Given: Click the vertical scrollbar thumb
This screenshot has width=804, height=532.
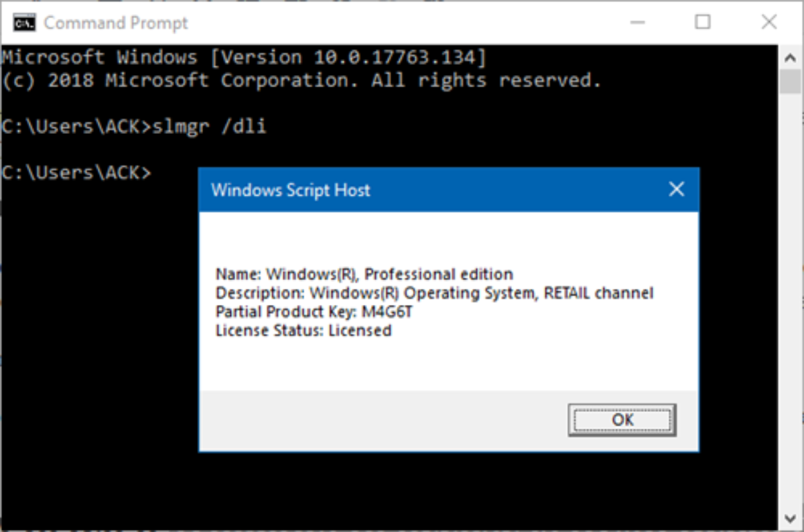Looking at the screenshot, I should [789, 82].
